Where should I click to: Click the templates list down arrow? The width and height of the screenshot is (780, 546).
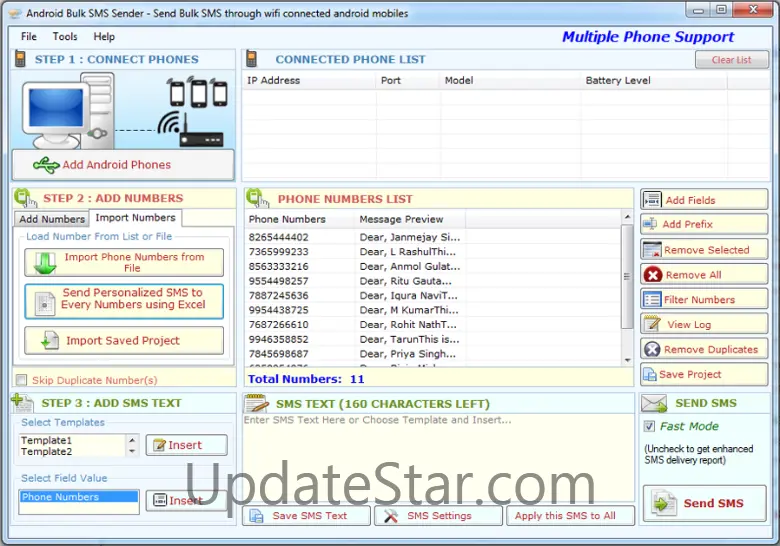pyautogui.click(x=132, y=451)
